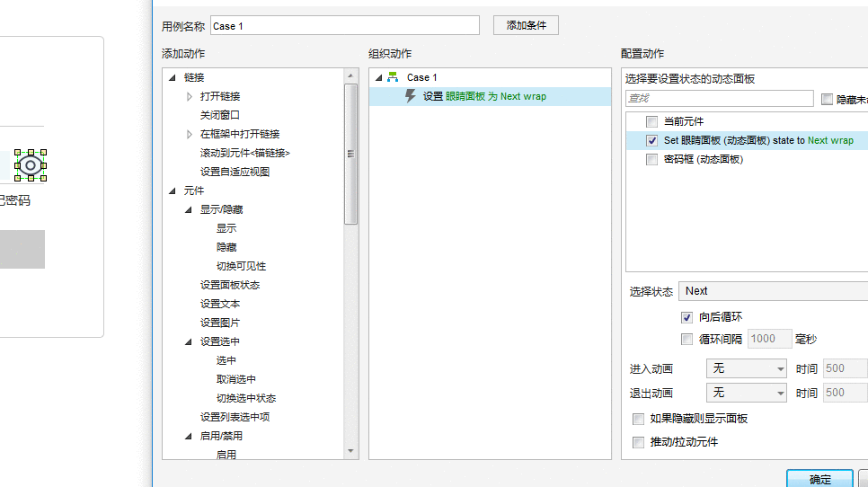This screenshot has height=487, width=868.
Task: Select 设置面板状态 action
Action: pos(230,285)
